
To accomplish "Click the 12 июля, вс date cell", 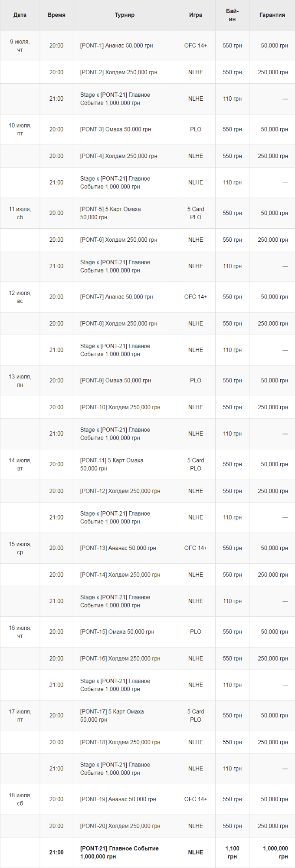I will pyautogui.click(x=20, y=297).
